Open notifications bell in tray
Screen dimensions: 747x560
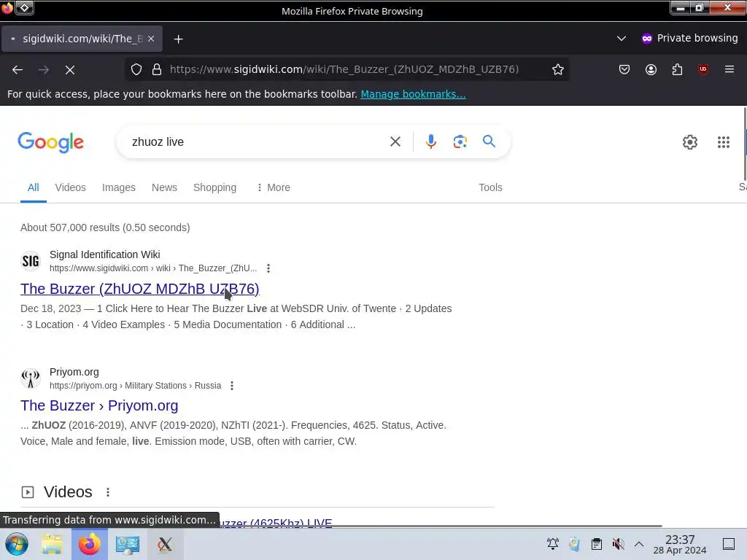click(x=553, y=544)
